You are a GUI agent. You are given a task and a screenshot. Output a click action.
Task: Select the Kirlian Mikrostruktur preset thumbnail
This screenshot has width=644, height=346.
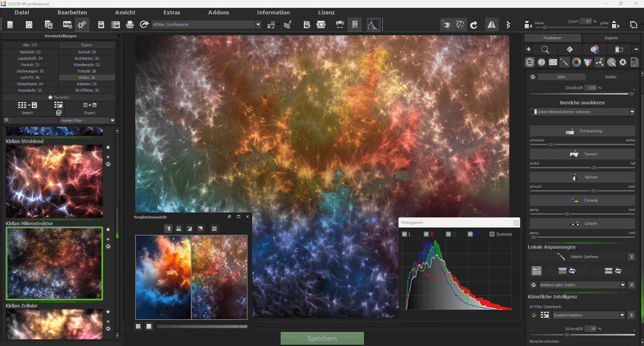click(54, 263)
